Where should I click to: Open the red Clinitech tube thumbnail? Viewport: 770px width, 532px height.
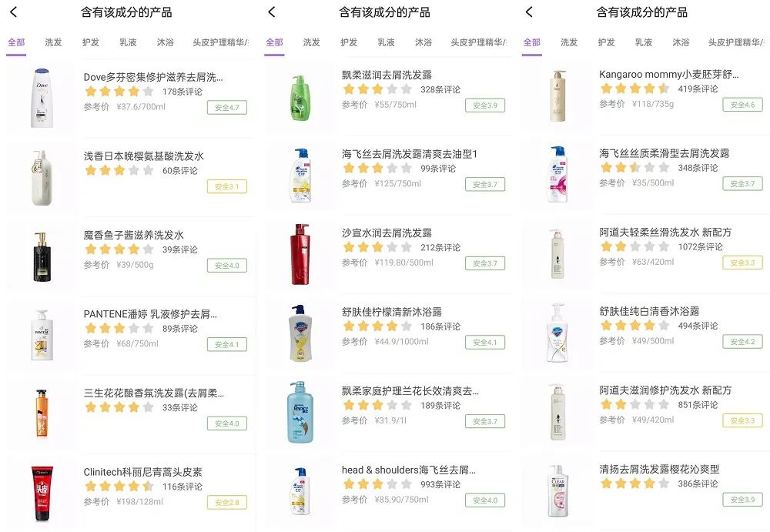(42, 494)
